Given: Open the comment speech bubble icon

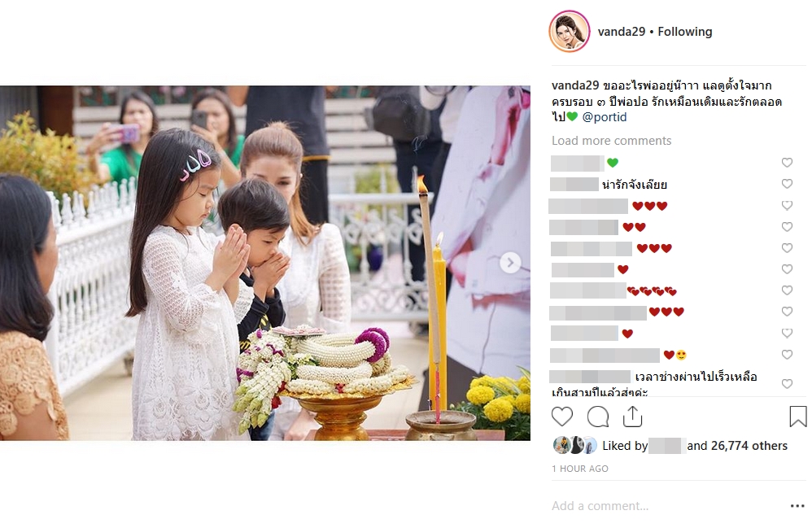Looking at the screenshot, I should pyautogui.click(x=597, y=417).
